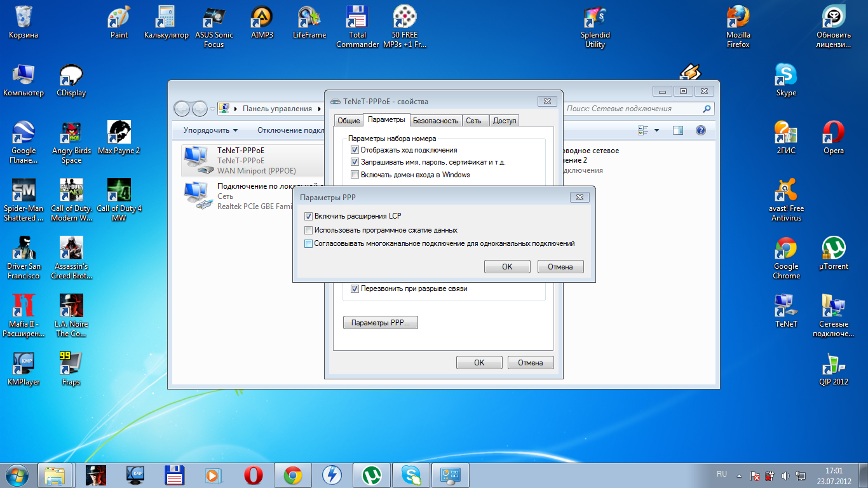
Task: Open the KMPlayer desktop shortcut
Action: [24, 369]
